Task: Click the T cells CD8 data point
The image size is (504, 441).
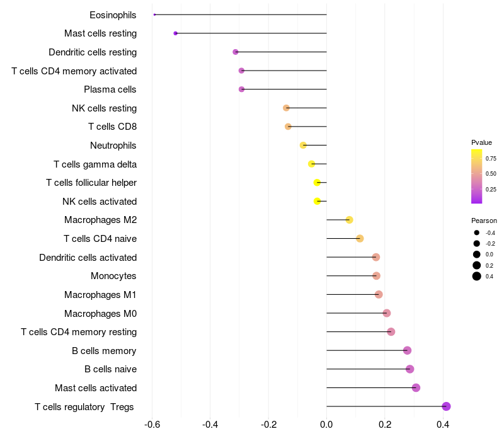Action: [x=288, y=127]
